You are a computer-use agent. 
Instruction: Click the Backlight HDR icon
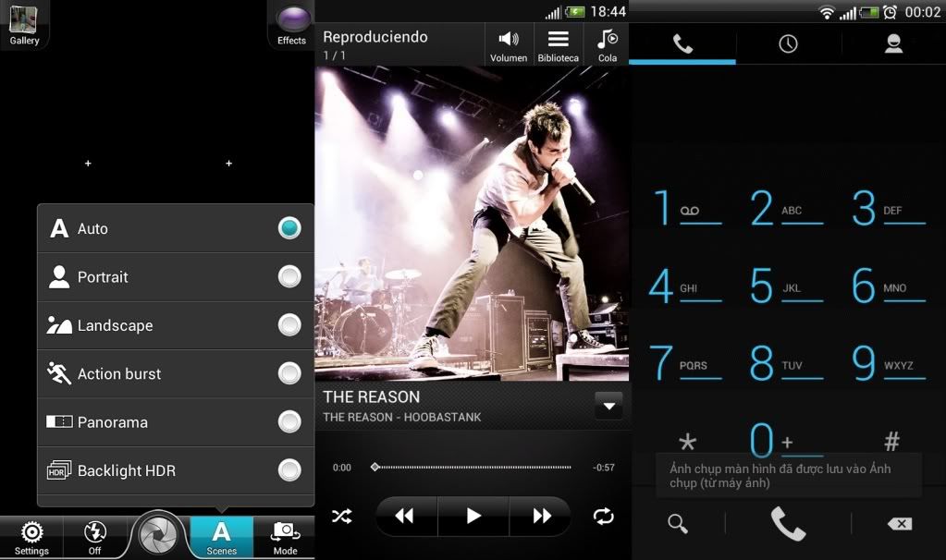tap(58, 470)
